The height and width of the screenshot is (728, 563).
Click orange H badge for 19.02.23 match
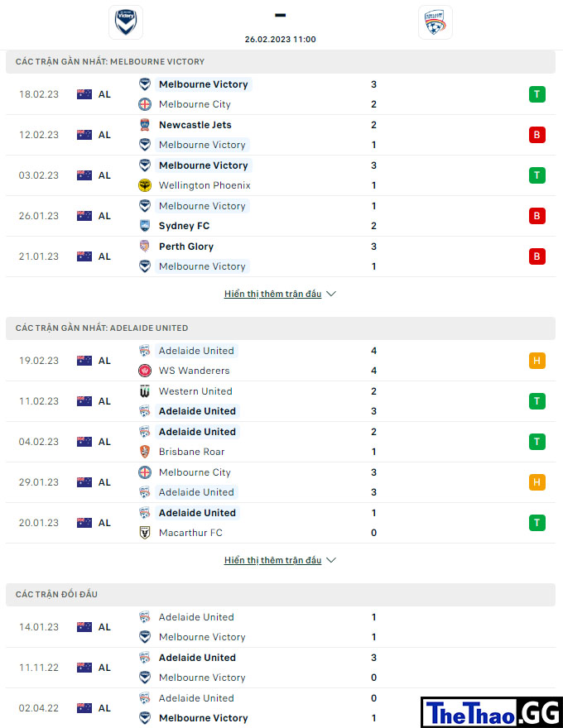(537, 361)
